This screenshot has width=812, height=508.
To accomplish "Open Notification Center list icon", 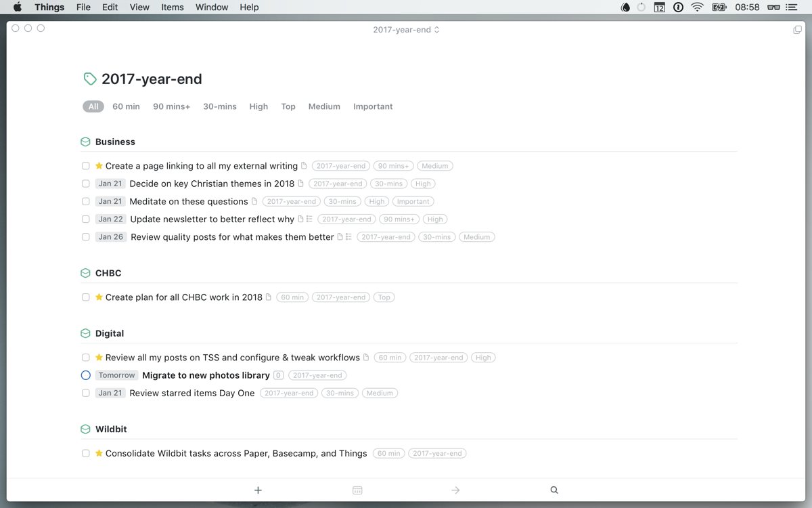I will tap(791, 7).
